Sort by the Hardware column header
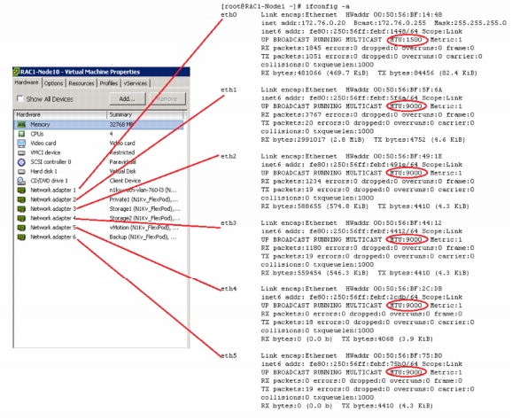 coord(60,114)
